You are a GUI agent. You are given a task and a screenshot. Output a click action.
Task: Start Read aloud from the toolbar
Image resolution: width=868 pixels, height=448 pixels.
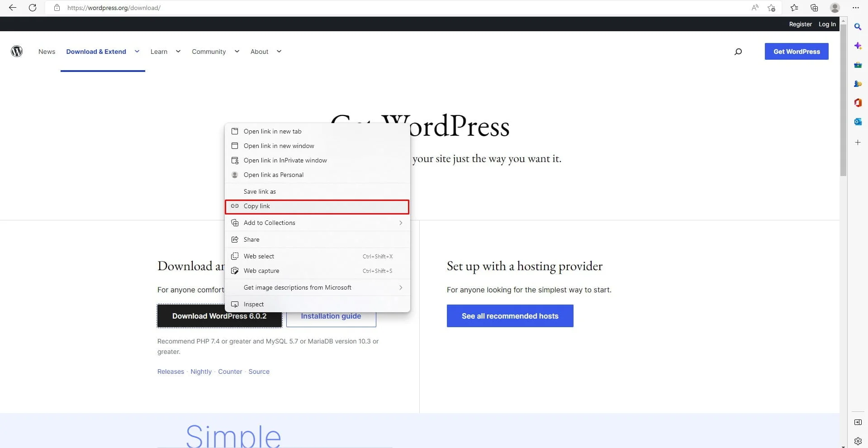(754, 8)
